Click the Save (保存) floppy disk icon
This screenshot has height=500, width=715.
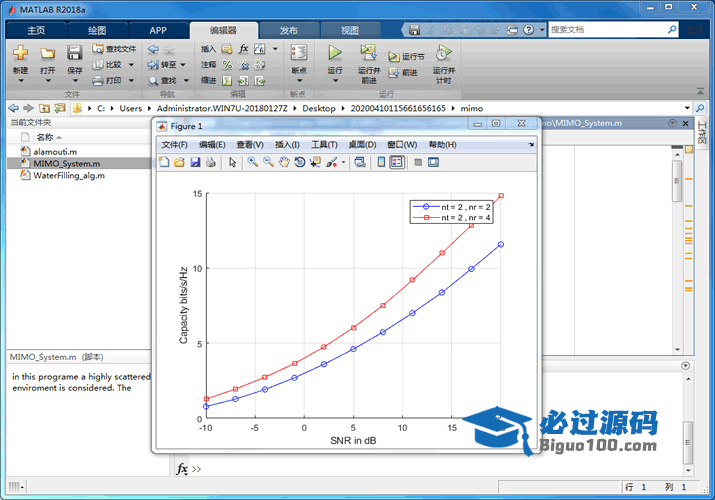tap(75, 53)
